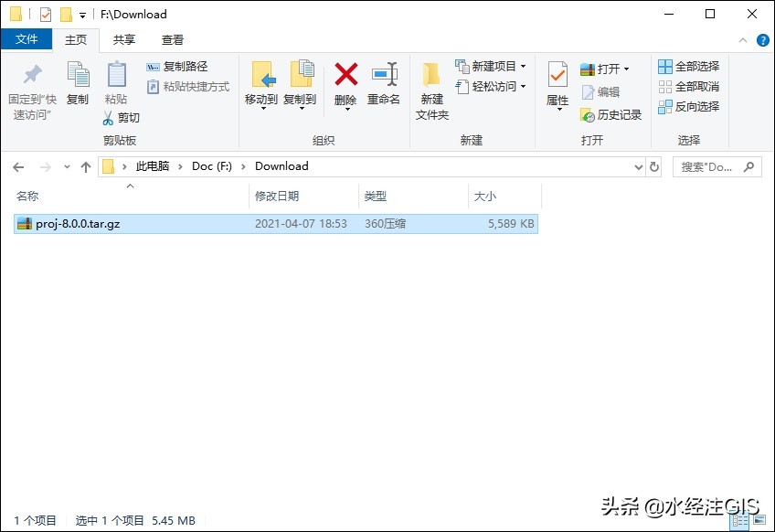This screenshot has width=775, height=532.
Task: Switch to the Share (共享) tab
Action: coord(123,39)
